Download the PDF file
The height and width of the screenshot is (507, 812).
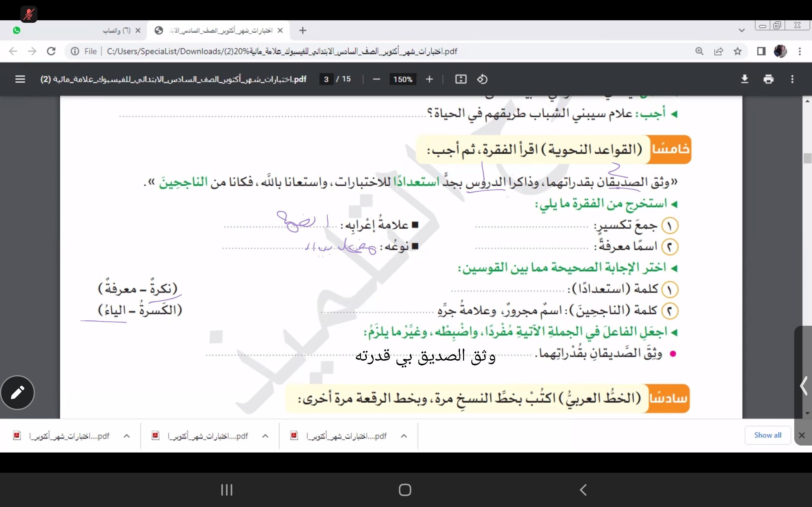744,79
